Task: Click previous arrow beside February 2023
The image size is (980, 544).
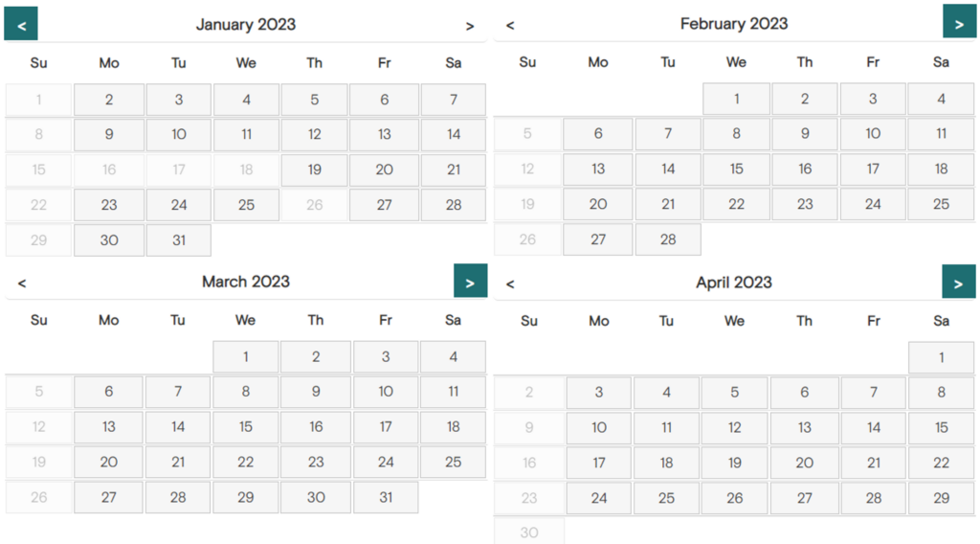Action: click(x=510, y=25)
